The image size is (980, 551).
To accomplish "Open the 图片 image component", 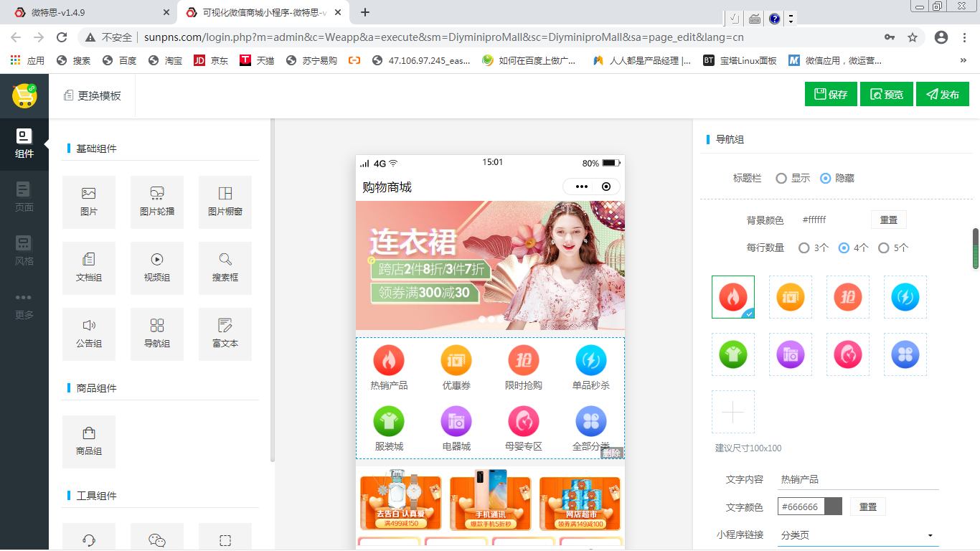I will pos(89,202).
